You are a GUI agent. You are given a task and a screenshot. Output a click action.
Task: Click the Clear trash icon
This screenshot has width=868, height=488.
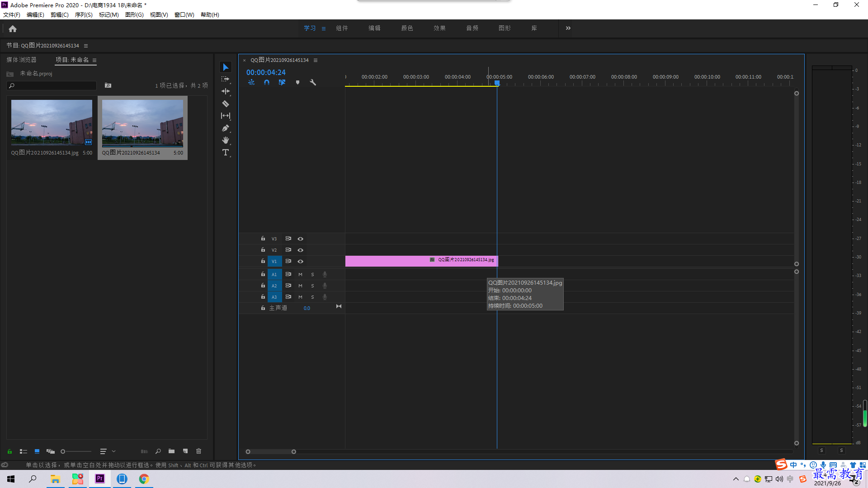(x=199, y=451)
